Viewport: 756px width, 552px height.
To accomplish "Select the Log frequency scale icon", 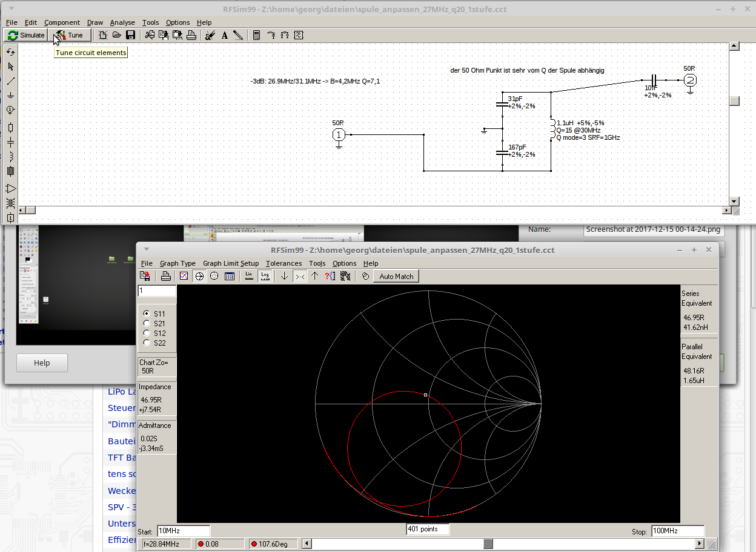I will [x=265, y=276].
